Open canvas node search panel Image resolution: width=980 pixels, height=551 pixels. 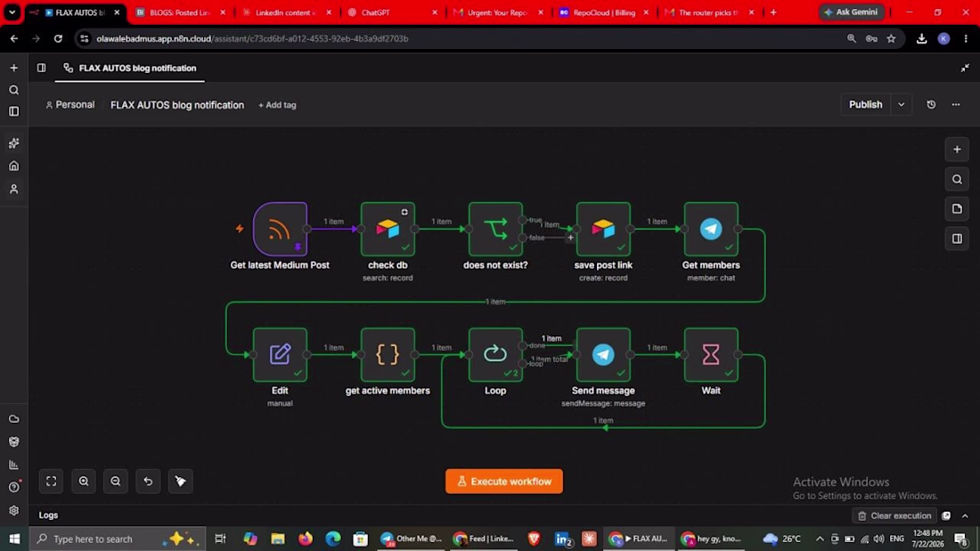[x=957, y=179]
